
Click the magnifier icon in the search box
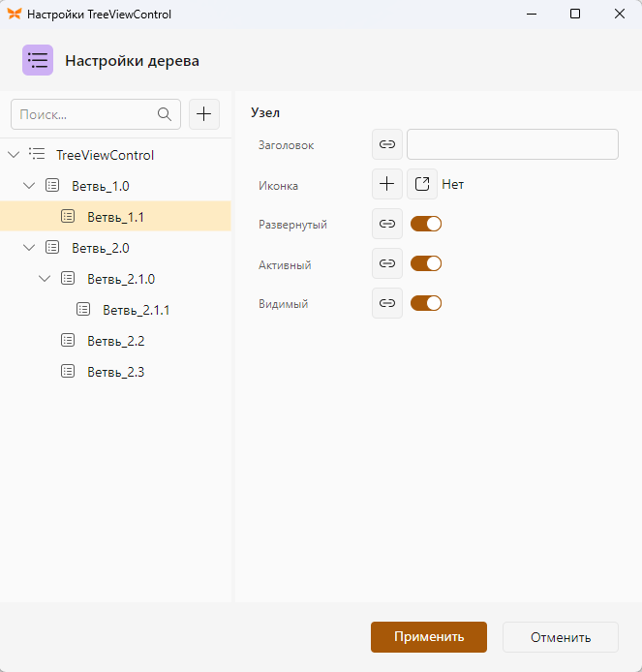[165, 114]
